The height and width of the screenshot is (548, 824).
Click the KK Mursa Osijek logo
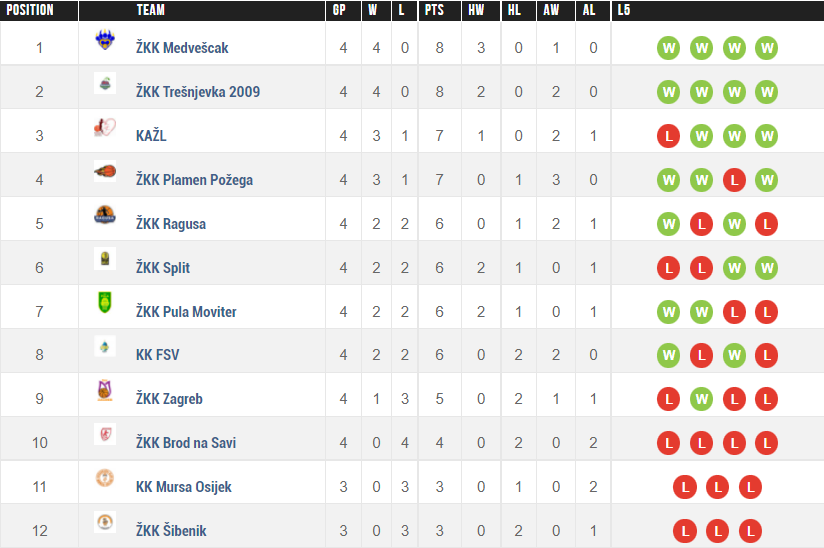pos(105,479)
